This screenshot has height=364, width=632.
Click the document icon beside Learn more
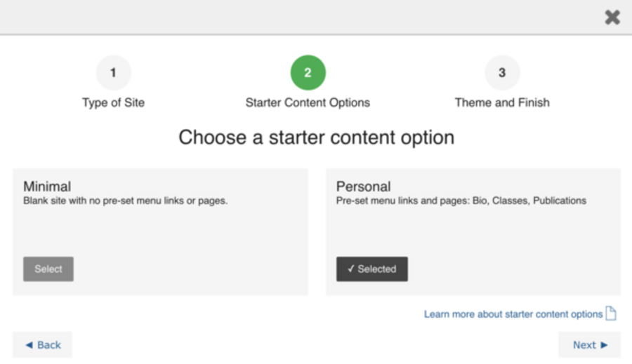click(x=611, y=314)
